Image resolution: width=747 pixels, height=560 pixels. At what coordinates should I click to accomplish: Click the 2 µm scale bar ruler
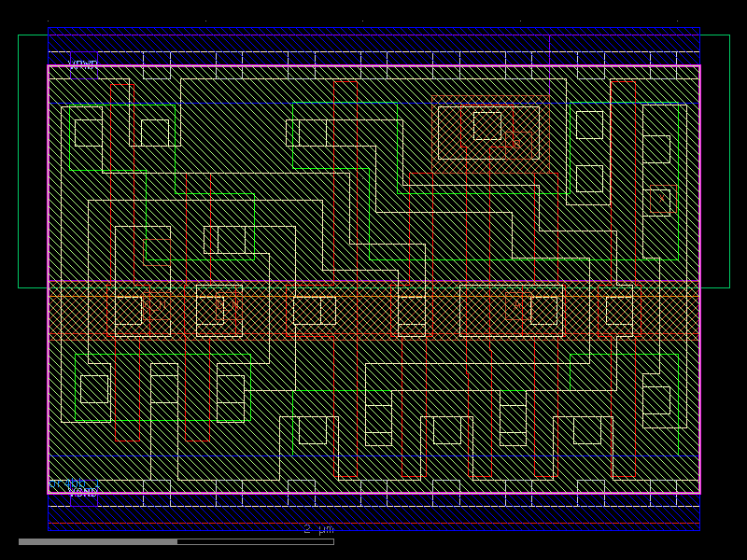click(317, 530)
